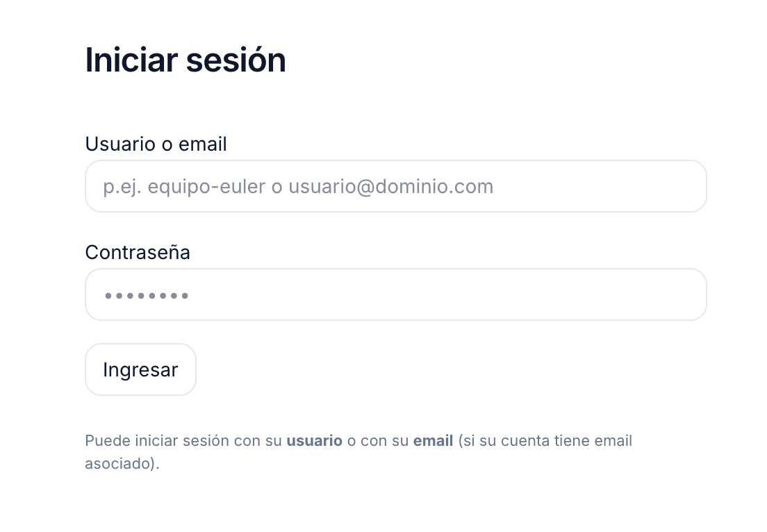This screenshot has height=532, width=767.
Task: Click the "Contraseña" field label
Action: click(138, 252)
